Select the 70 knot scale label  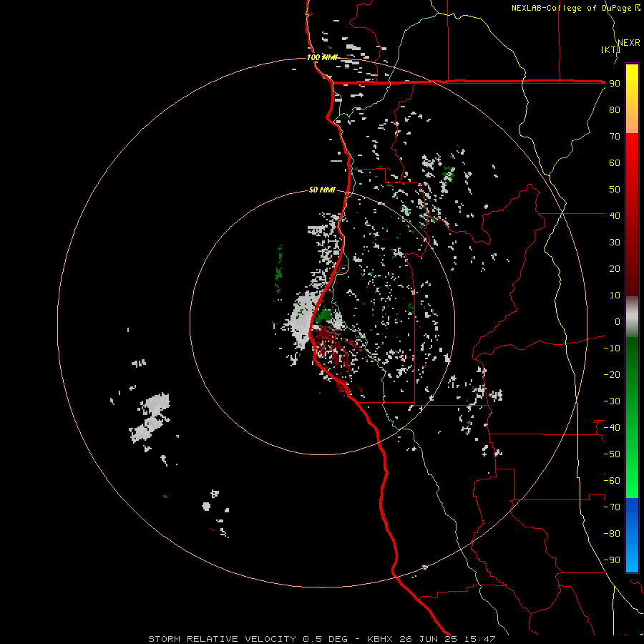pyautogui.click(x=615, y=137)
